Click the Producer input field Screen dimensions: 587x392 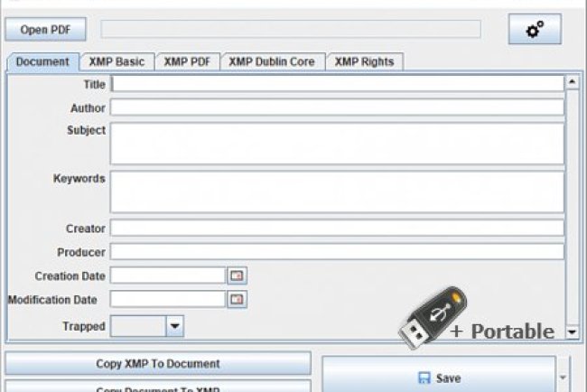[337, 252]
